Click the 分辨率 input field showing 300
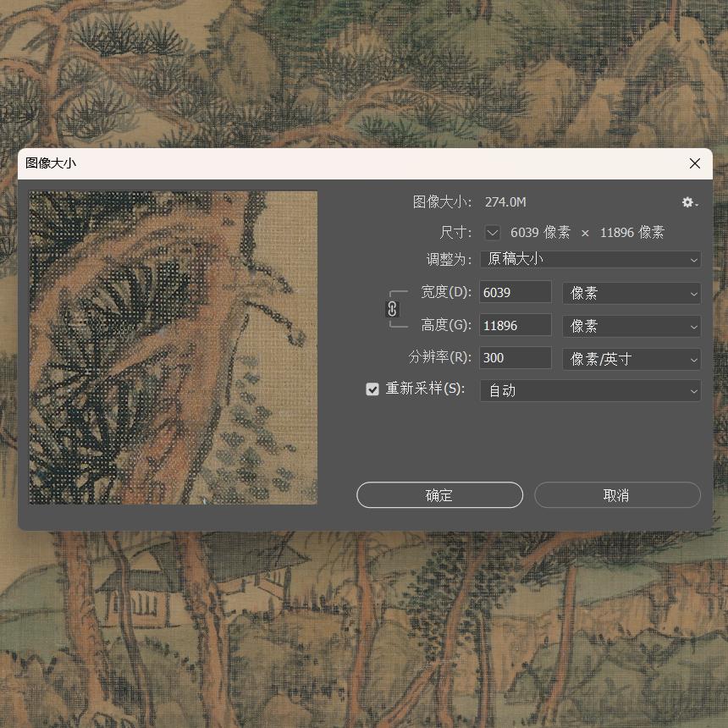The width and height of the screenshot is (728, 728). point(516,358)
